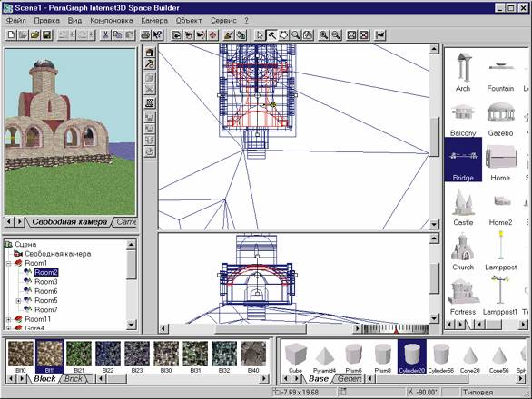The height and width of the screenshot is (399, 532).
Task: Toggle the pressed hammer tool button
Action: 271,35
